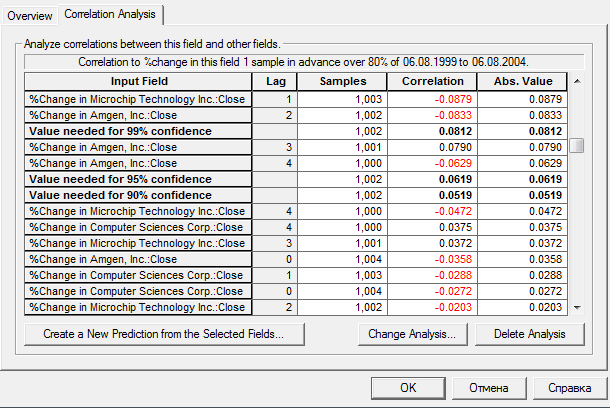Click the Samples column header
The image size is (610, 408).
[x=343, y=81]
